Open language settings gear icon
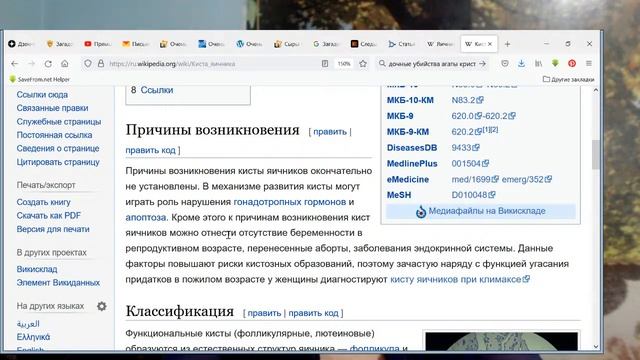 (102, 306)
